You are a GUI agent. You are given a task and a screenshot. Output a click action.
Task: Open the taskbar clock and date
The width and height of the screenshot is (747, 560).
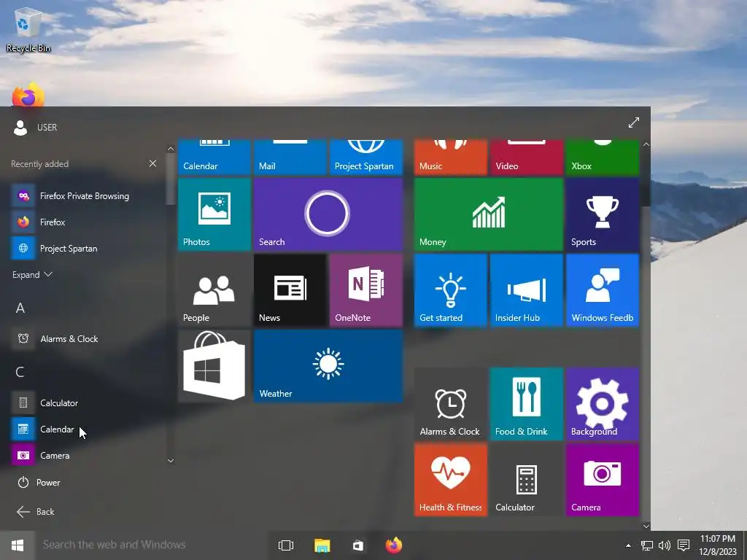pyautogui.click(x=718, y=545)
